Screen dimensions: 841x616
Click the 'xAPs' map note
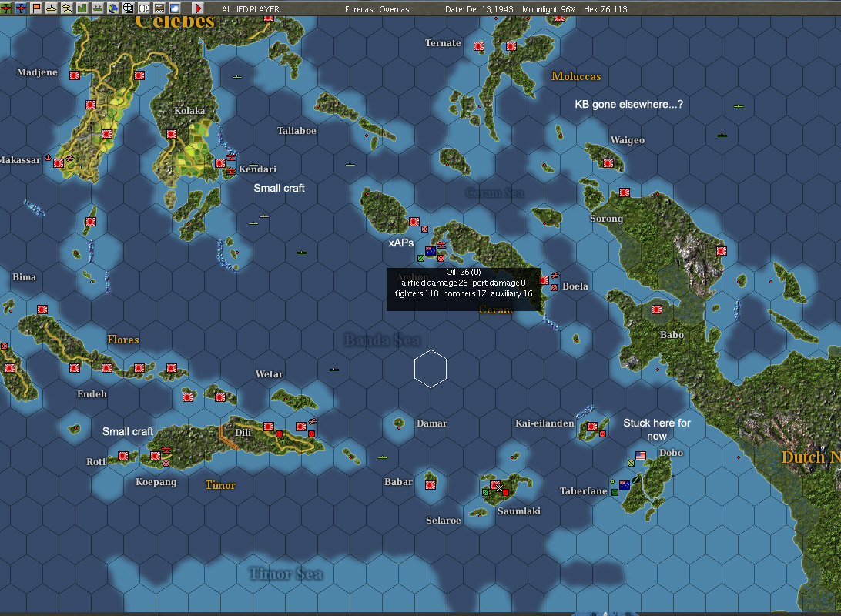(x=400, y=243)
